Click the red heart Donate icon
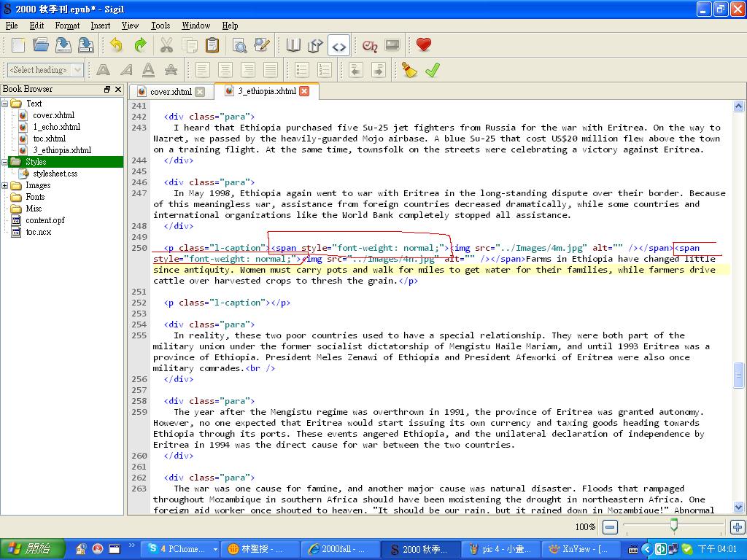 [424, 45]
